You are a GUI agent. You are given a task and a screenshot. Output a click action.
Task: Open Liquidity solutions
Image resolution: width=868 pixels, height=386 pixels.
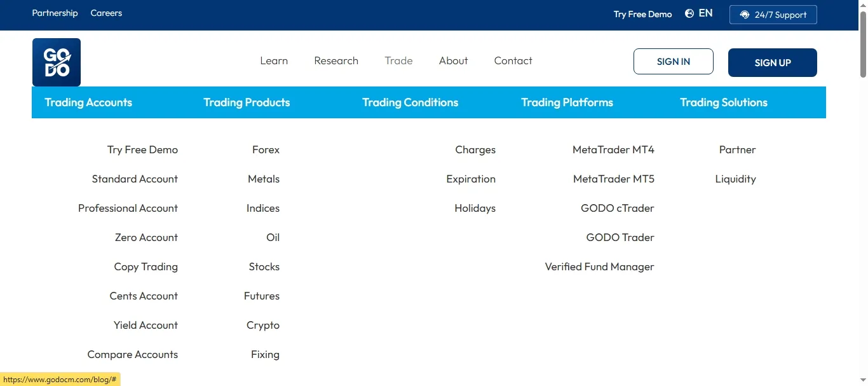pos(735,179)
